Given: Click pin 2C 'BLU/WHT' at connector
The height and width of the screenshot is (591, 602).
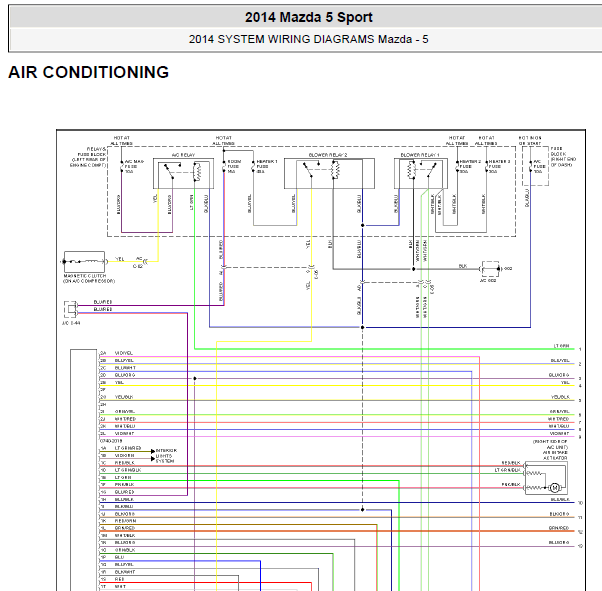Looking at the screenshot, I should (125, 368).
